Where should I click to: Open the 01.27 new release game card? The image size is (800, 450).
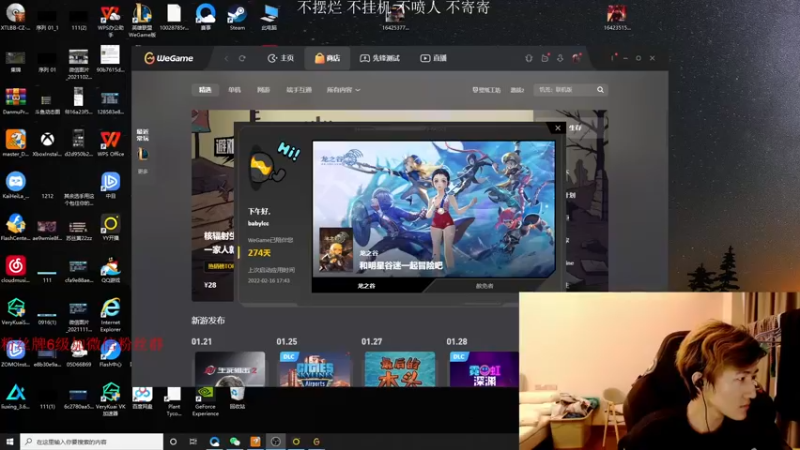[x=400, y=369]
